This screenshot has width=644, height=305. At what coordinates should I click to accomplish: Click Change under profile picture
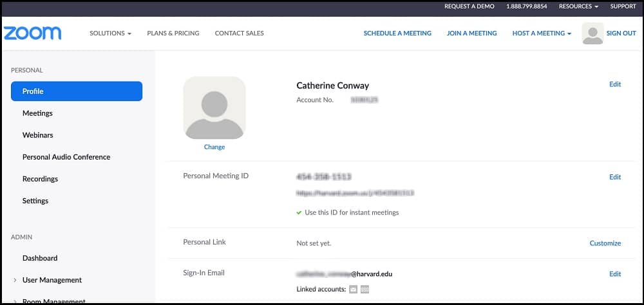pyautogui.click(x=214, y=147)
